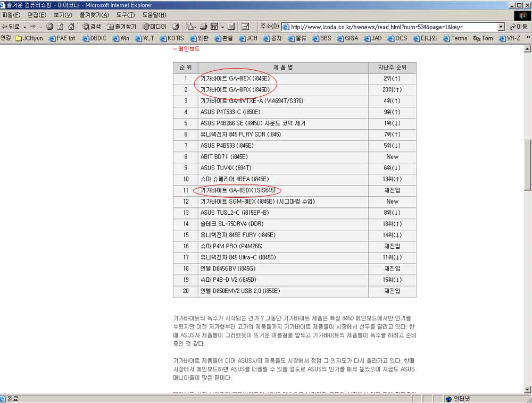Click the History icon in toolbar
The image size is (532, 403).
[176, 27]
